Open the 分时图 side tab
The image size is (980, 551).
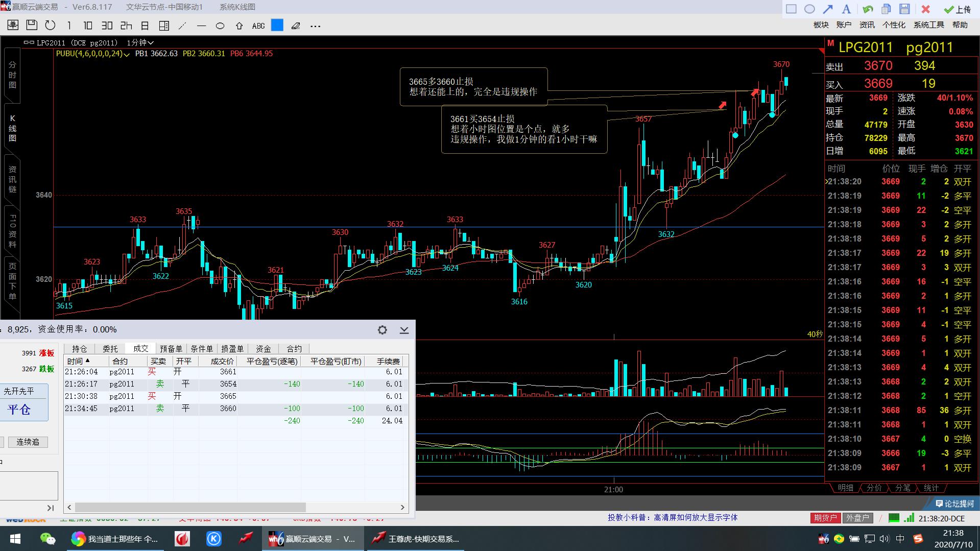pyautogui.click(x=12, y=75)
